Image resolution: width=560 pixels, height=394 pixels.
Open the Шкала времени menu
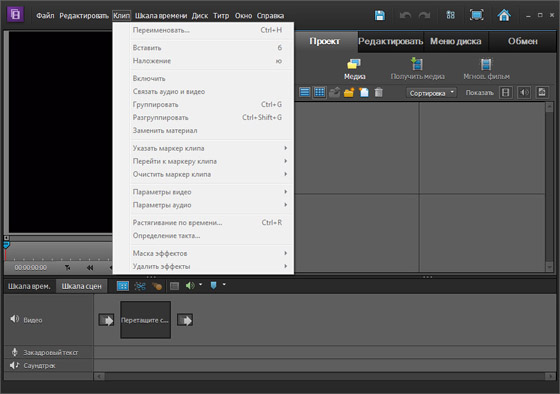pos(161,16)
